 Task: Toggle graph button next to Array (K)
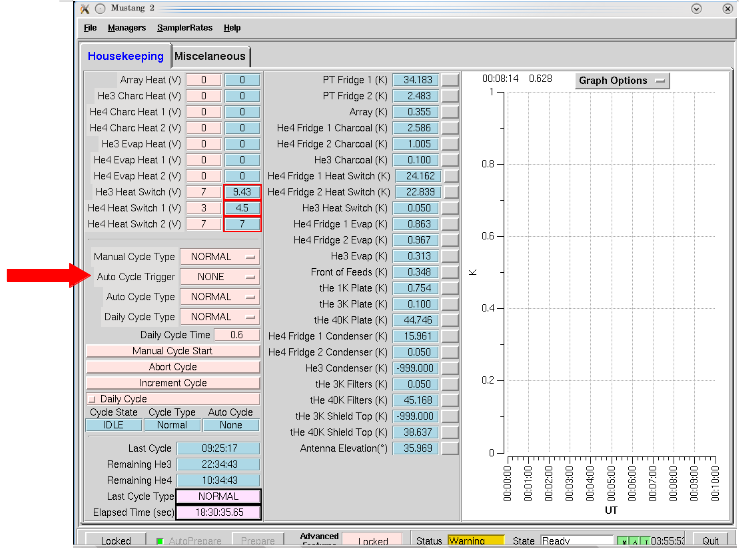(x=450, y=112)
